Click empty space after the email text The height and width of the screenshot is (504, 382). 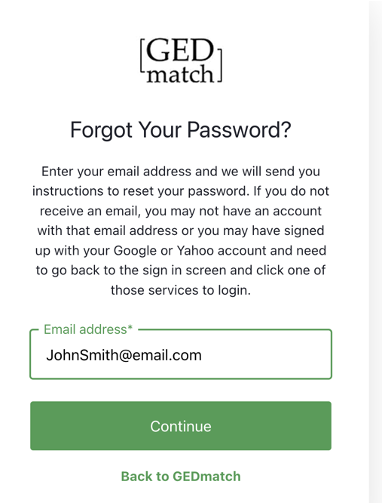(267, 355)
